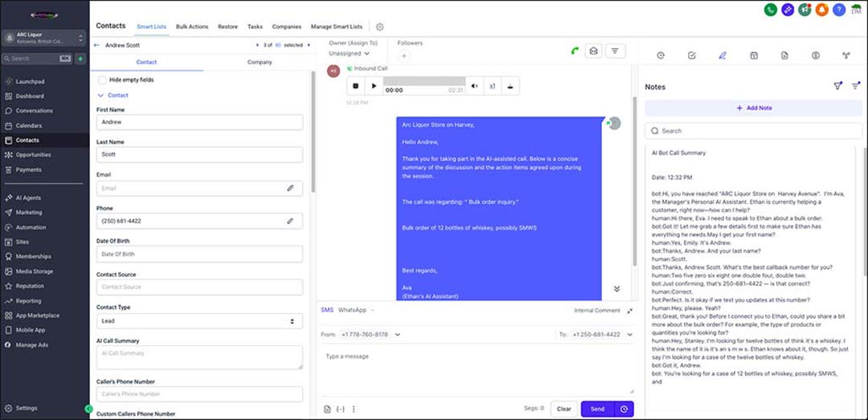Open the Smart Lists settings gear icon
868x420 pixels.
coord(379,27)
